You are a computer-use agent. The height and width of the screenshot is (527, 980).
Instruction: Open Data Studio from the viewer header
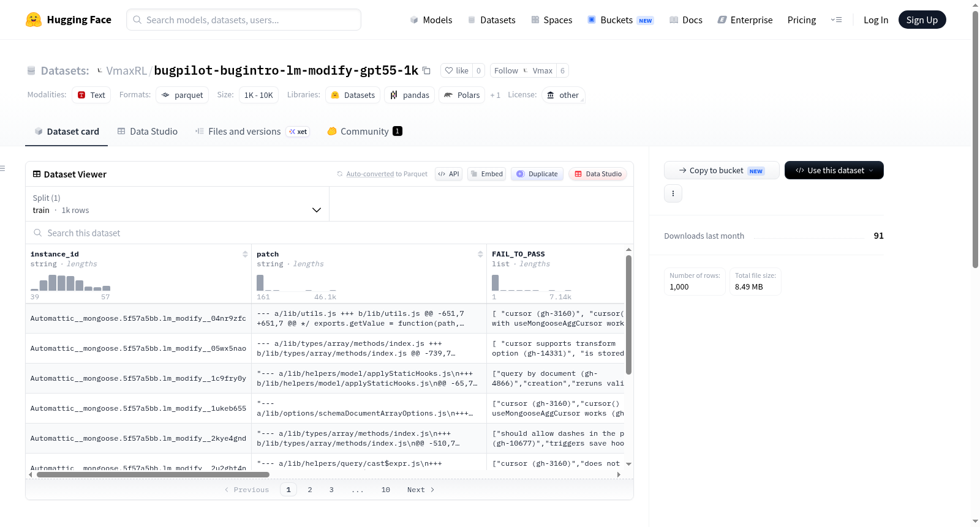coord(598,174)
